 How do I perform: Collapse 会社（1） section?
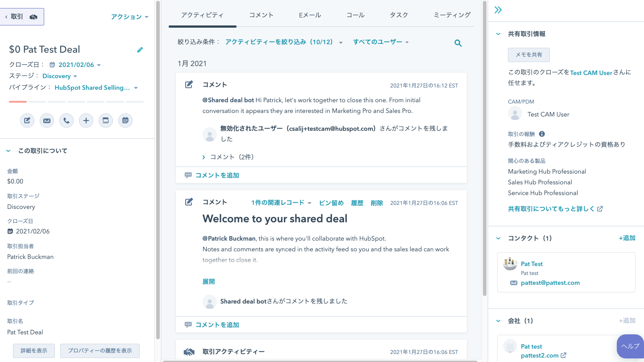point(499,321)
